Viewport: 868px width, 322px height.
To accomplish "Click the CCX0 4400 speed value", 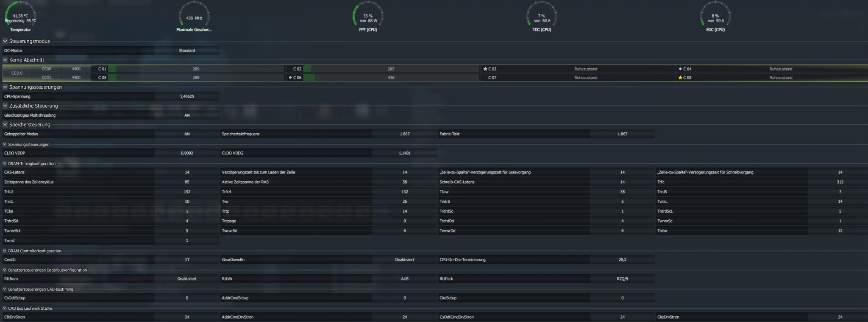I will [x=76, y=69].
